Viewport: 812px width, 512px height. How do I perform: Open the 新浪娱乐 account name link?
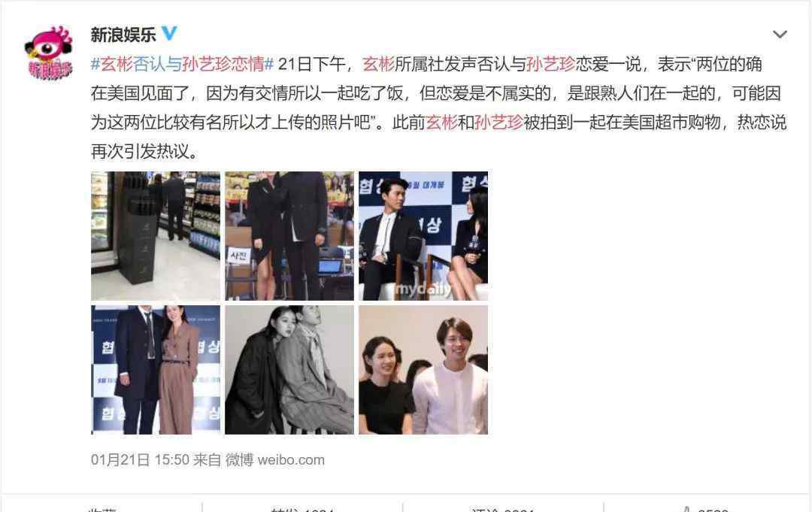(123, 35)
